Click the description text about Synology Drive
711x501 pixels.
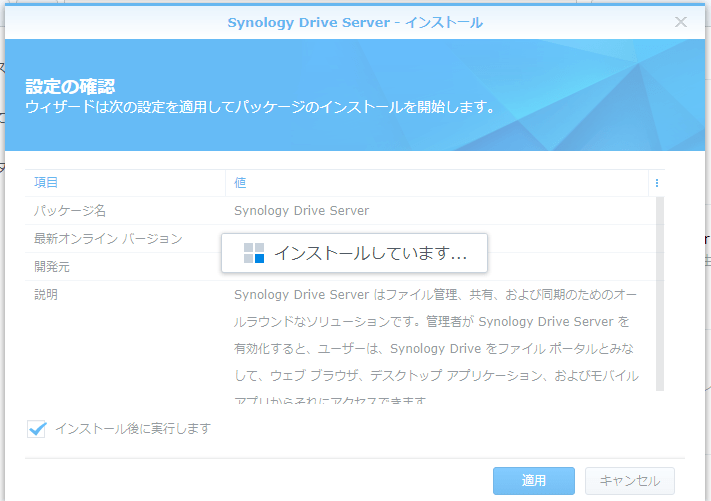pyautogui.click(x=436, y=347)
